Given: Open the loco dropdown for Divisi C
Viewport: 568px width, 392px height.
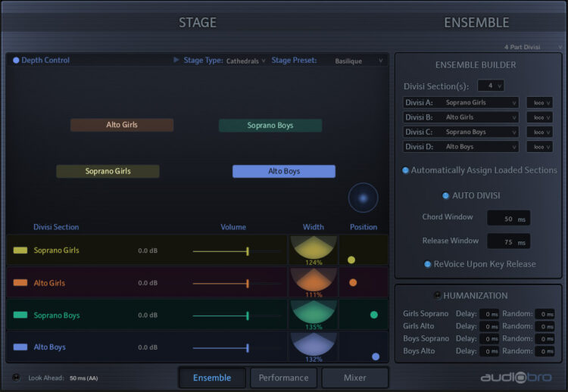Looking at the screenshot, I should click(x=540, y=132).
